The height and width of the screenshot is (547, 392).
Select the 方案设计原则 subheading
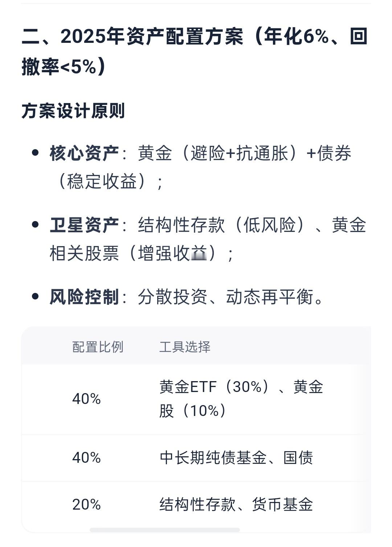point(73,111)
